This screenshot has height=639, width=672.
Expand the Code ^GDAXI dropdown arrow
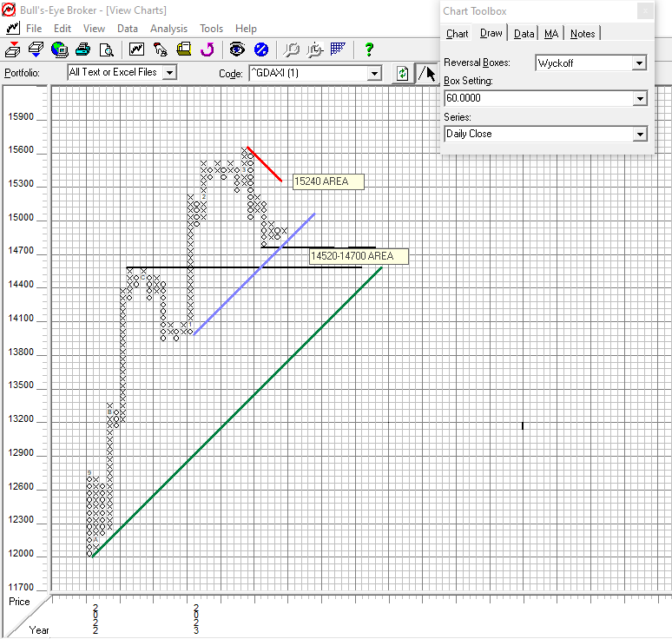374,73
